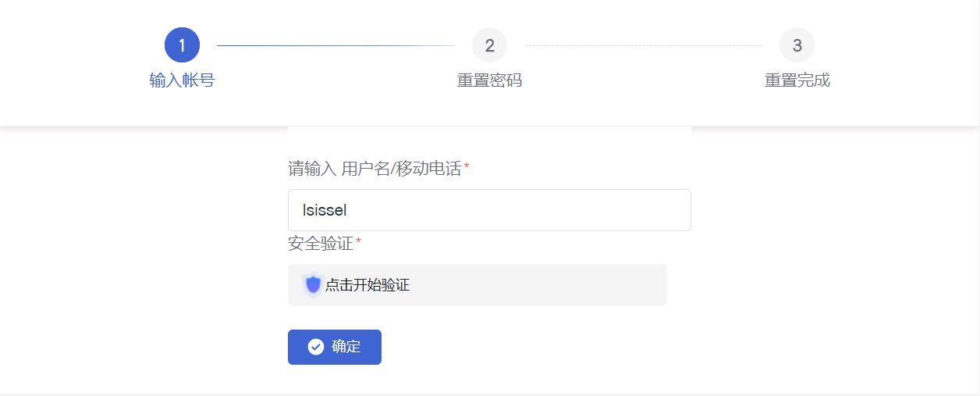
Task: Click the blue shield verification icon
Action: tap(313, 285)
